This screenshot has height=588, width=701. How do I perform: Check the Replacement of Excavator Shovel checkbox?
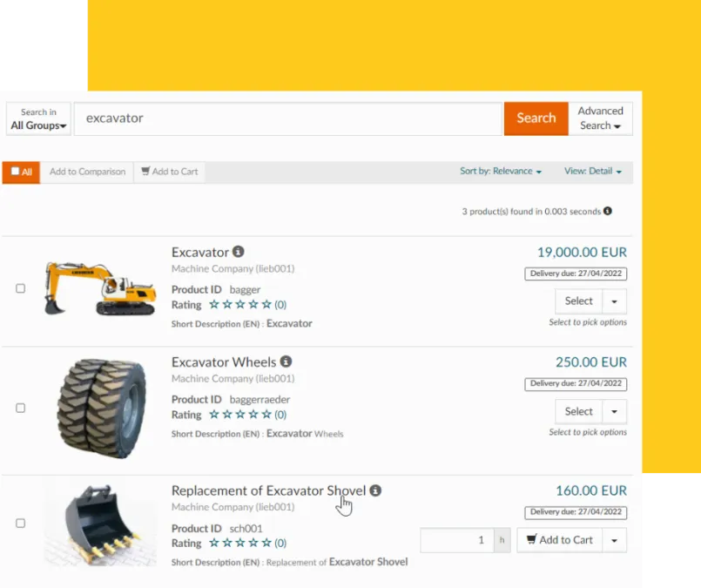coord(21,524)
